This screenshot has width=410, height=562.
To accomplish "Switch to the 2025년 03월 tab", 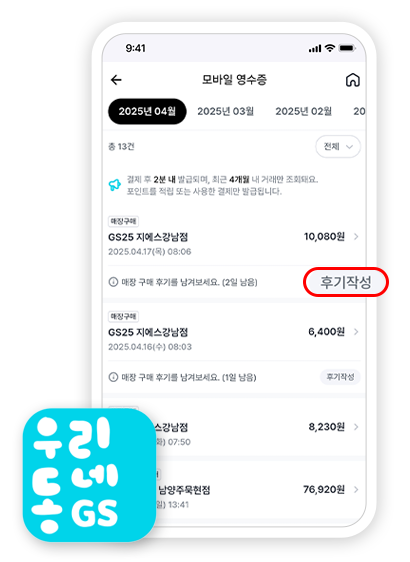I will pos(225,111).
